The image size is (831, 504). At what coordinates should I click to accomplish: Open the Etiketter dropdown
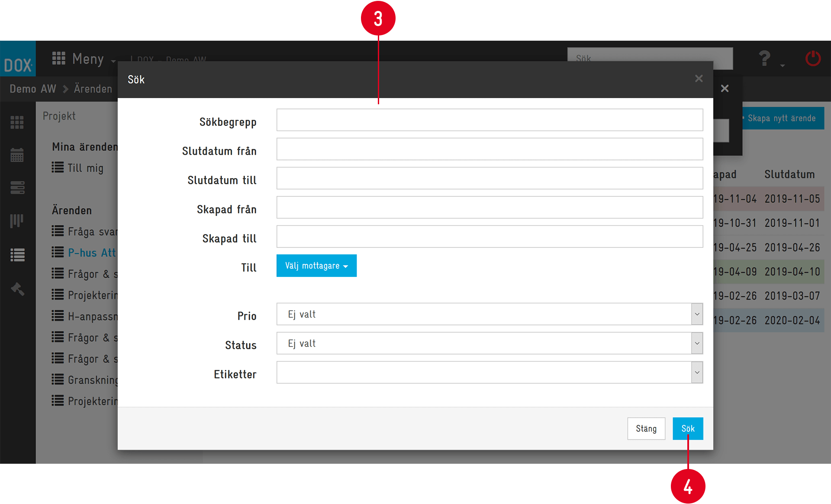coord(489,372)
